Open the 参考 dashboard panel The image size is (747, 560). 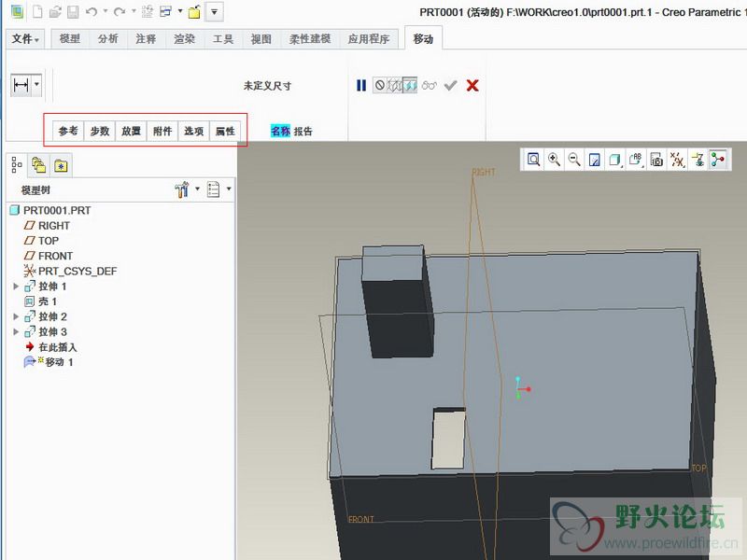point(68,131)
